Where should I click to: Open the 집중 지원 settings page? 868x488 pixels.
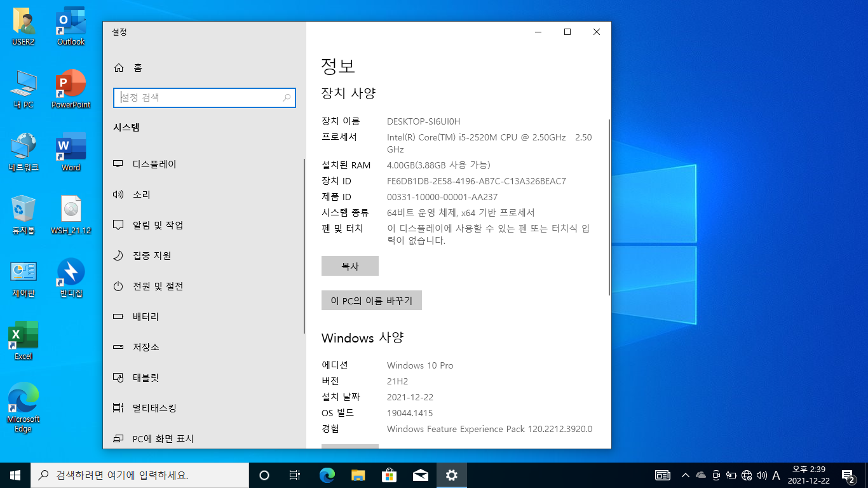pyautogui.click(x=203, y=255)
